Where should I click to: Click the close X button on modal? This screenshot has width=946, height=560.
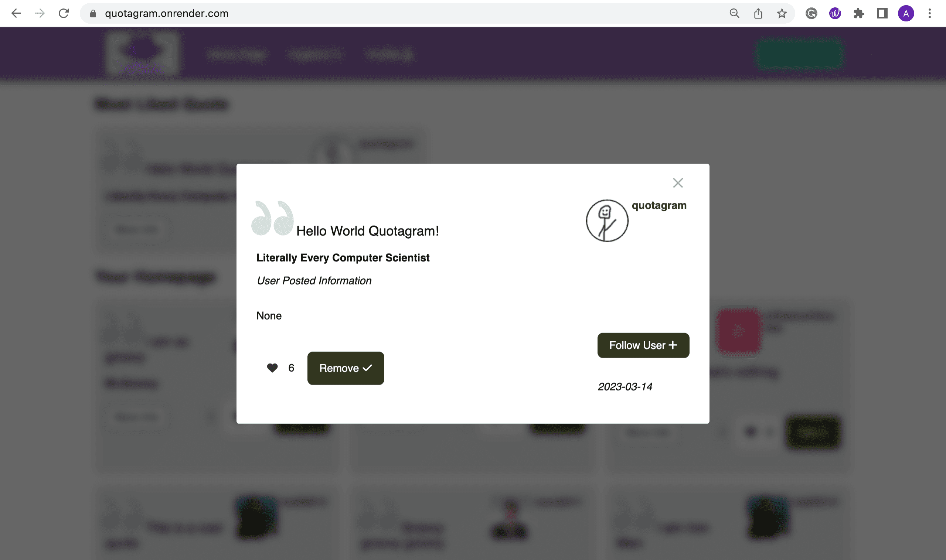[x=678, y=182]
